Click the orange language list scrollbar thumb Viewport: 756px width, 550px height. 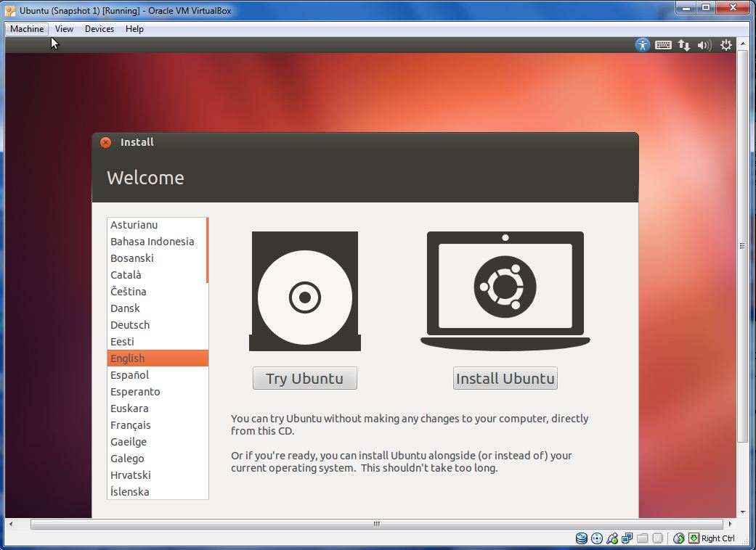point(207,250)
